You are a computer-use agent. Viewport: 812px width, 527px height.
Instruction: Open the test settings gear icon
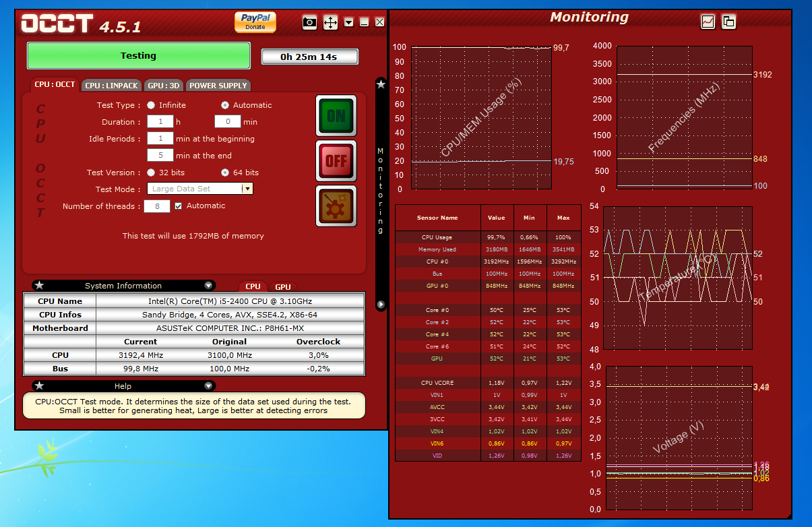pos(336,206)
